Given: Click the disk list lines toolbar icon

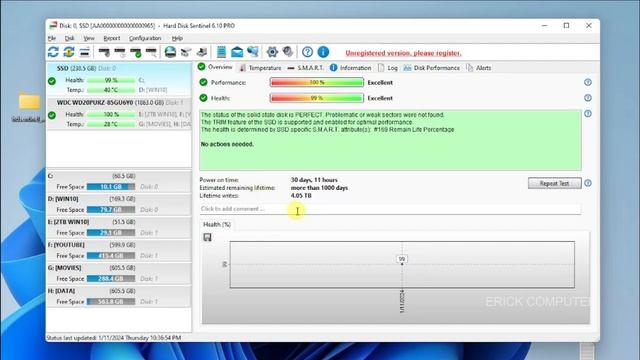Looking at the screenshot, I should pos(84,52).
